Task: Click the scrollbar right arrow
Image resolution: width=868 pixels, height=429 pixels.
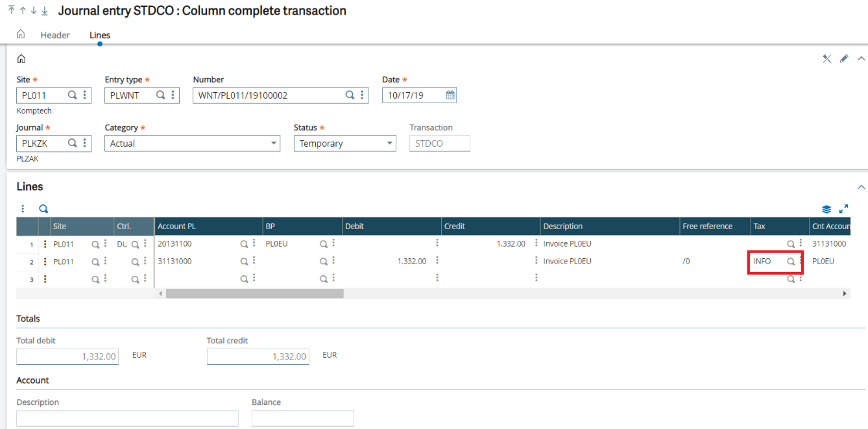Action: [x=845, y=293]
